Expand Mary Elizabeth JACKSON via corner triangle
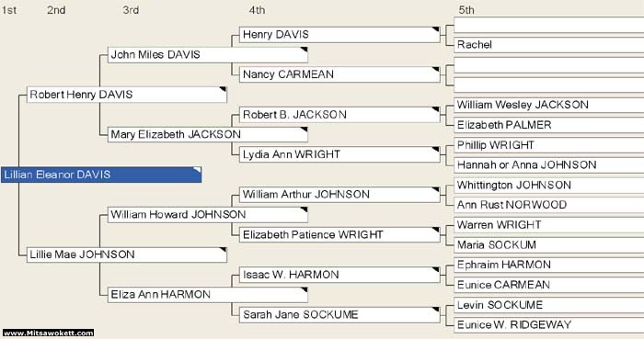Image resolution: width=644 pixels, height=339 pixels. pos(304,130)
